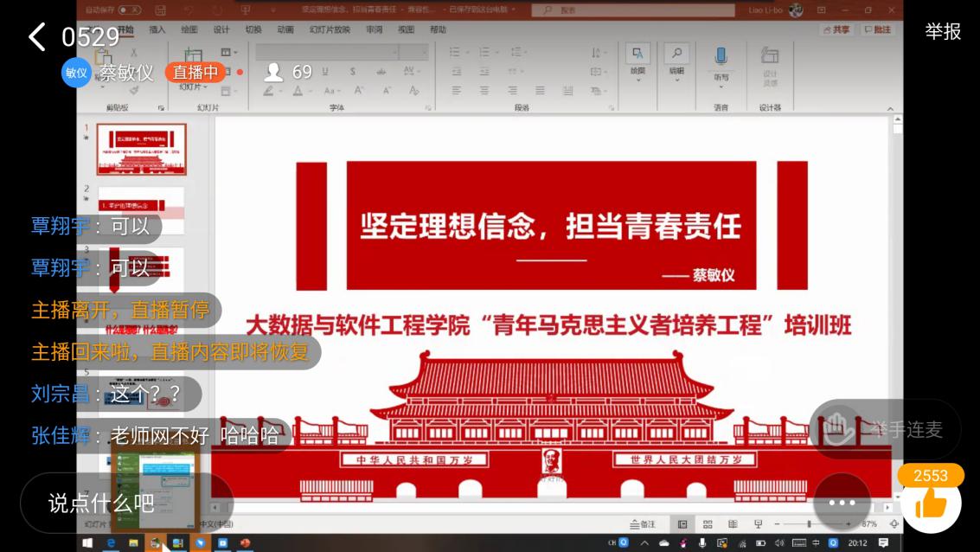Expand the 绘图 drawing dropdown
Viewport: 980px width, 552px height.
637,80
